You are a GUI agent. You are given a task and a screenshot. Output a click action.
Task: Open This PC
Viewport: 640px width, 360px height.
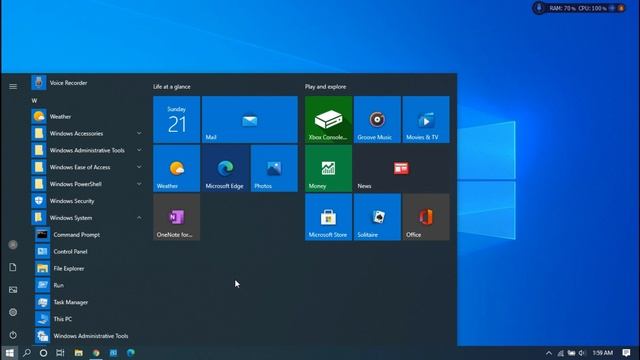tap(87, 319)
